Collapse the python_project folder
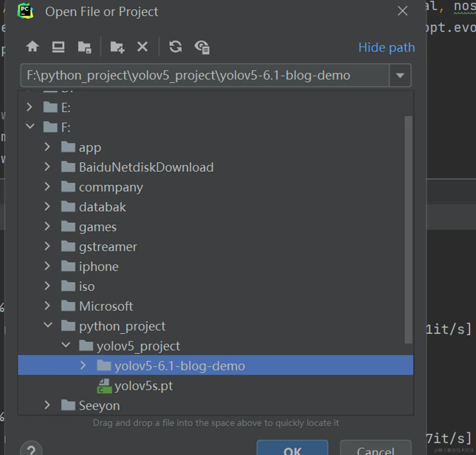This screenshot has width=476, height=455. point(48,325)
